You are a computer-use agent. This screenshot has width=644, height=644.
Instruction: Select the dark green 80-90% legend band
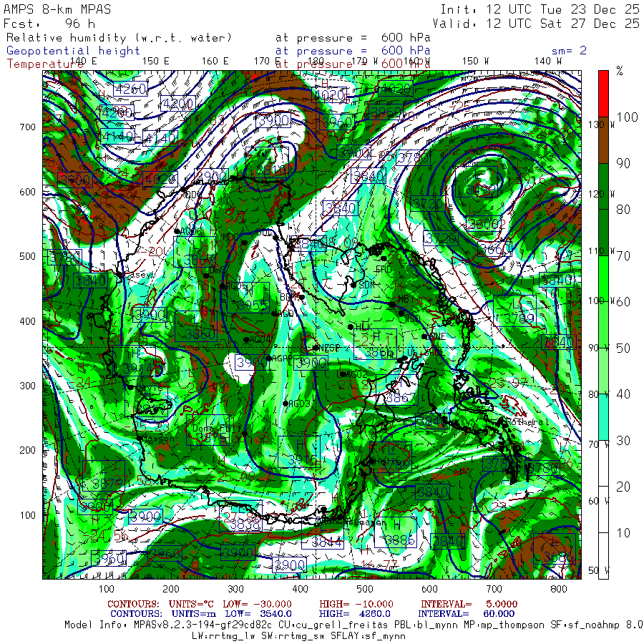click(603, 187)
